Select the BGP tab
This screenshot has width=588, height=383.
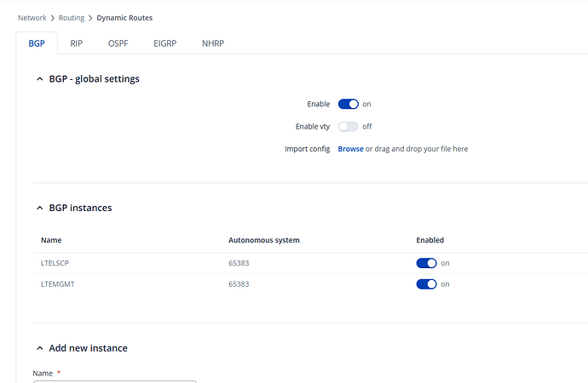pos(36,43)
